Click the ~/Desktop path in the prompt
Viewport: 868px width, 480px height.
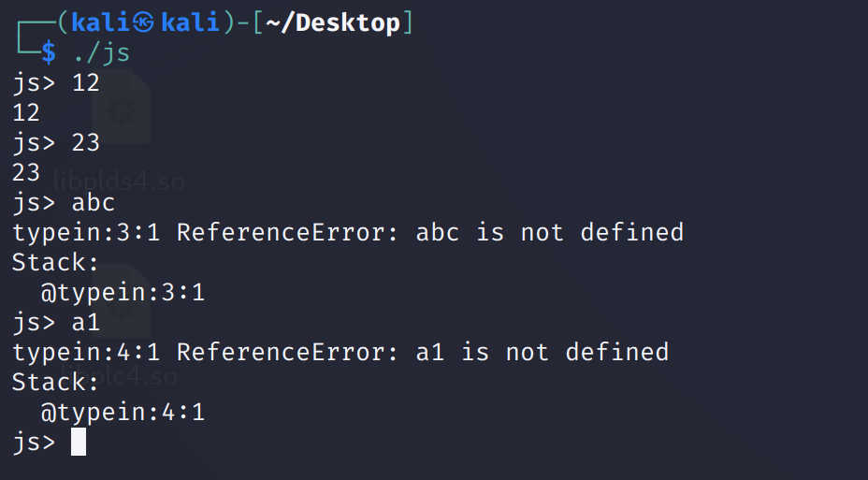332,23
